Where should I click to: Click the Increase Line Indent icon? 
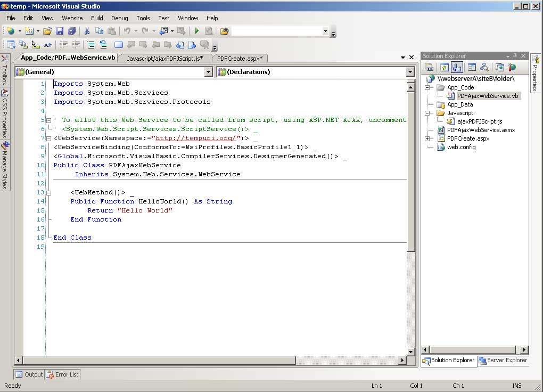pos(76,45)
